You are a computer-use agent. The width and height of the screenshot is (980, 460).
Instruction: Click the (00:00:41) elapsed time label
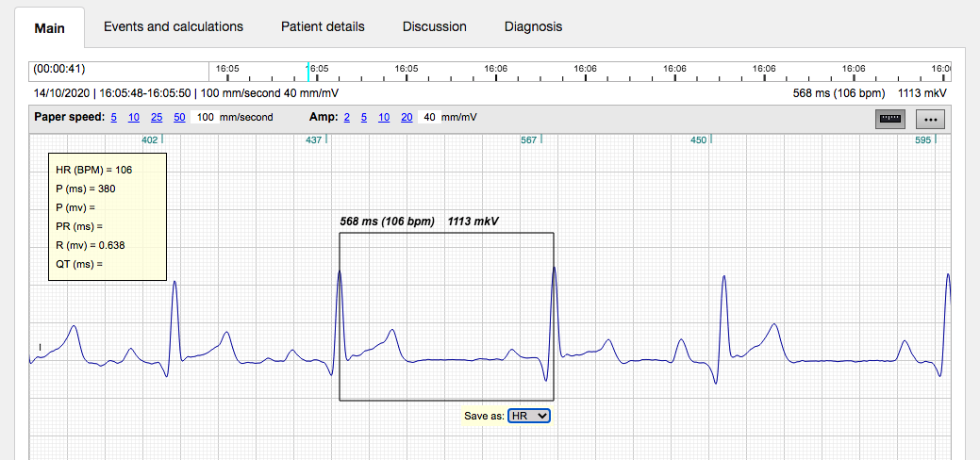pos(59,68)
